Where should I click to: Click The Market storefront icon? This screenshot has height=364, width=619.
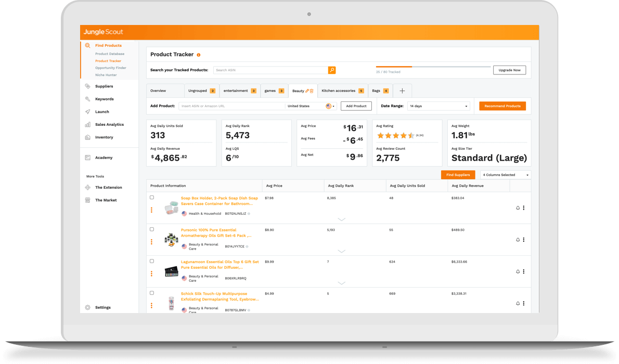(x=87, y=200)
